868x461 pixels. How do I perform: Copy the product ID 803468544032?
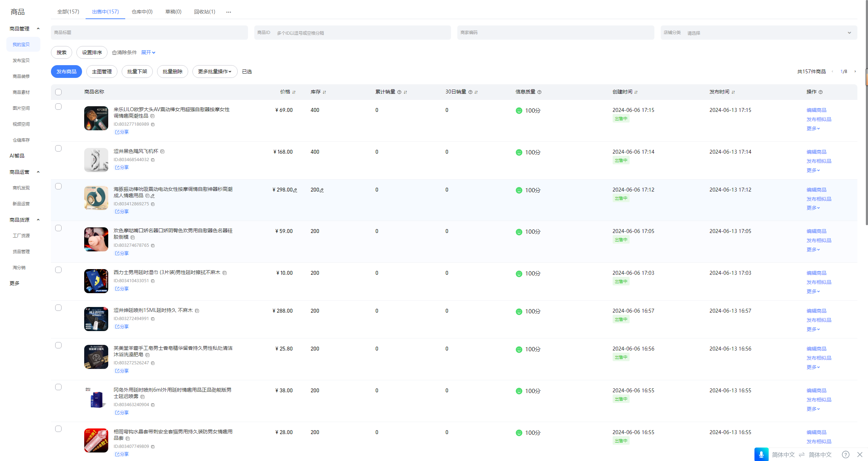pyautogui.click(x=153, y=160)
